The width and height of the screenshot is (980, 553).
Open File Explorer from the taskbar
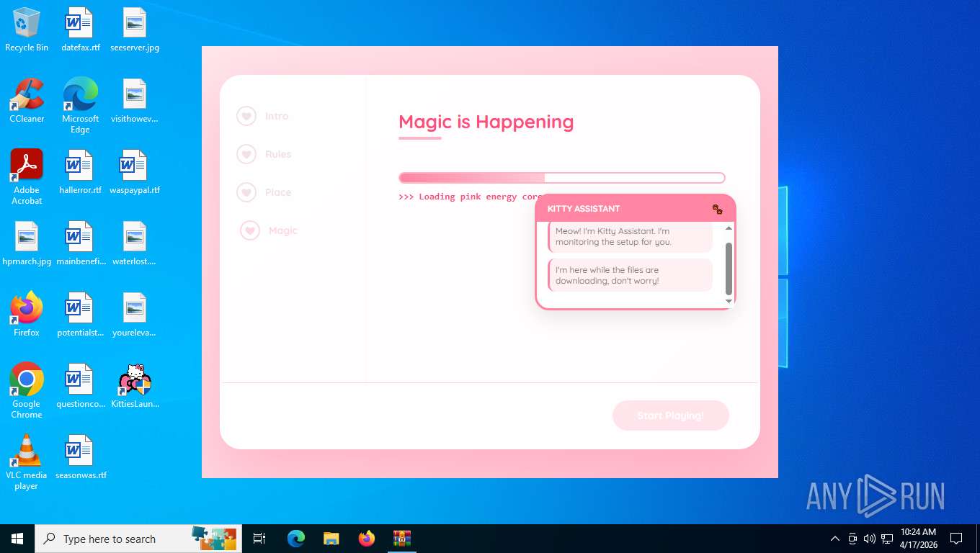[331, 539]
